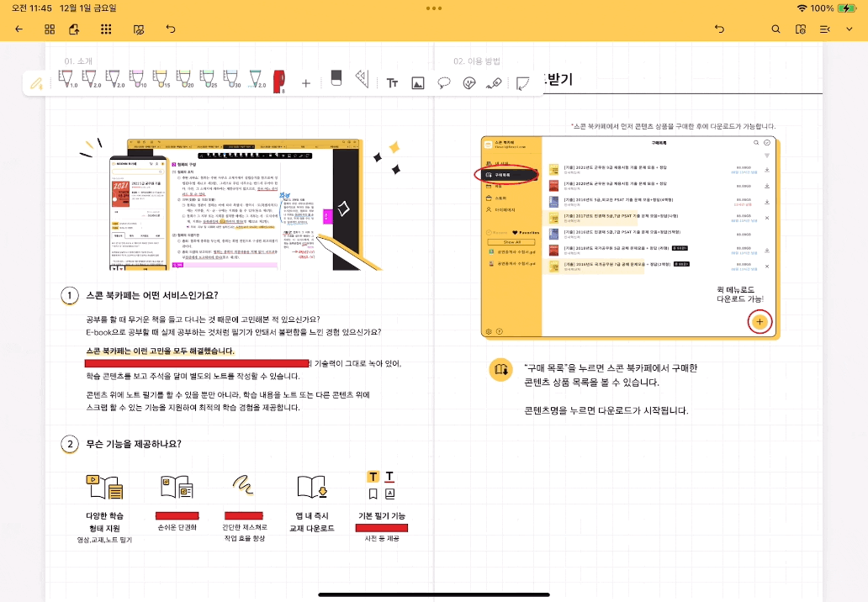The width and height of the screenshot is (868, 602).
Task: Tap the Wi-Fi icon in status bar
Action: tap(802, 8)
